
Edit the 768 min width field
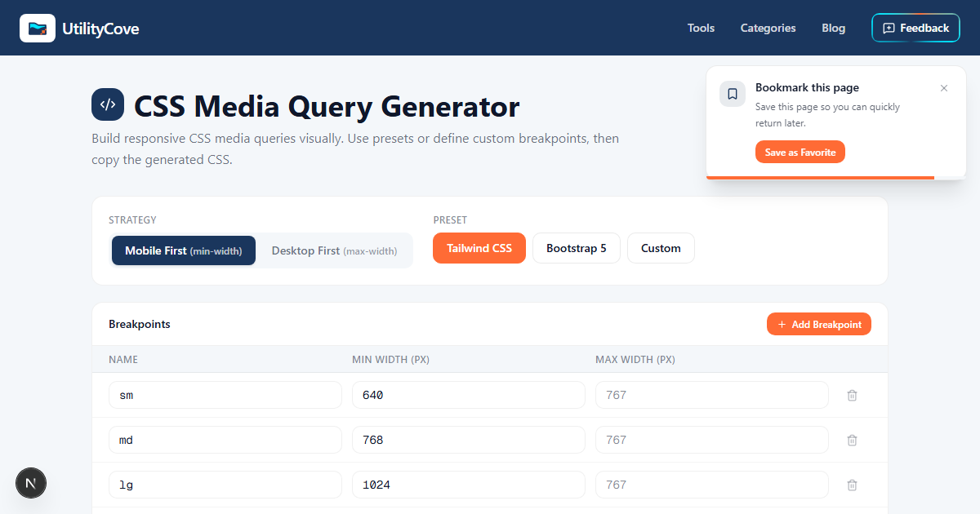pyautogui.click(x=469, y=440)
